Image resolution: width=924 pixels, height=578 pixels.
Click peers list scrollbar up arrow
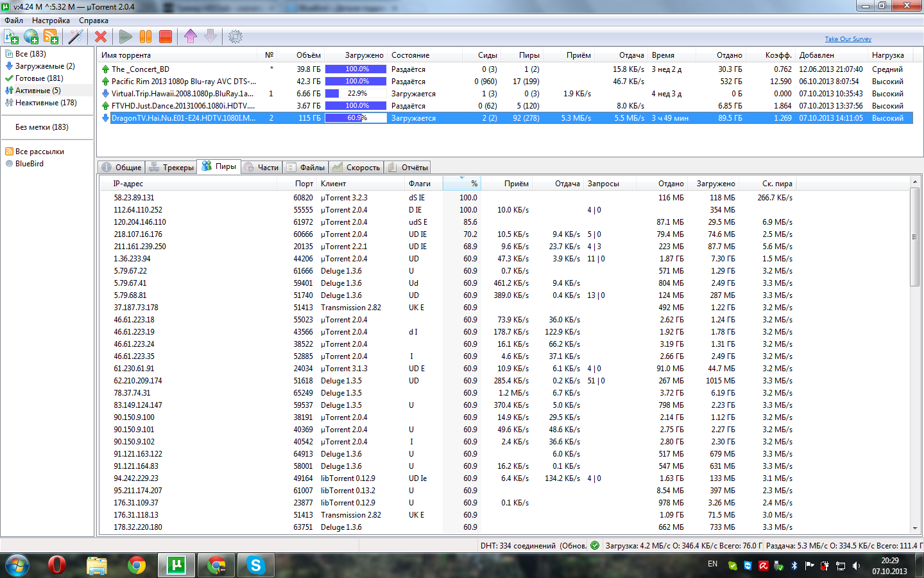point(915,183)
